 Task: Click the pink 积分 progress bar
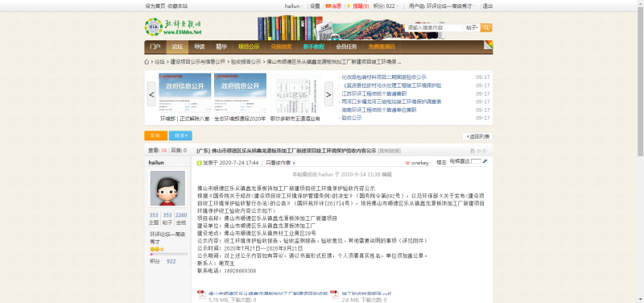169,255
